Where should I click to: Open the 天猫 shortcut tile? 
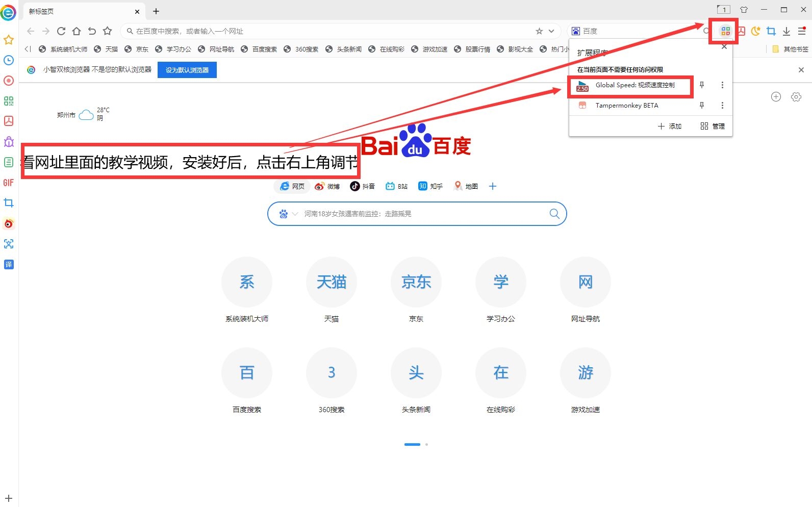(332, 290)
